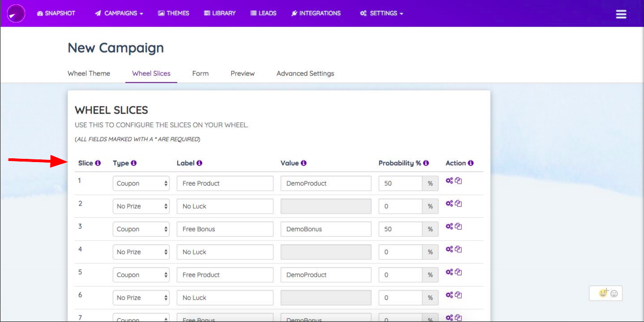Click the emoji reaction widget
This screenshot has width=644, height=322.
tap(606, 293)
